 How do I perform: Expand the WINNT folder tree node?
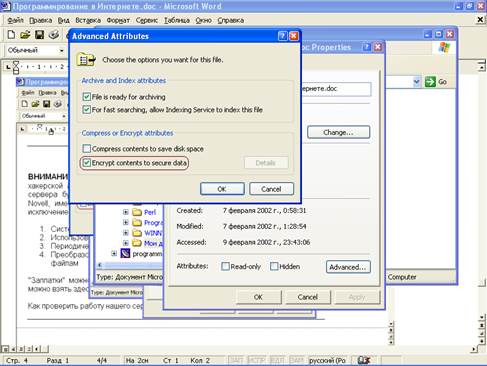coord(126,233)
